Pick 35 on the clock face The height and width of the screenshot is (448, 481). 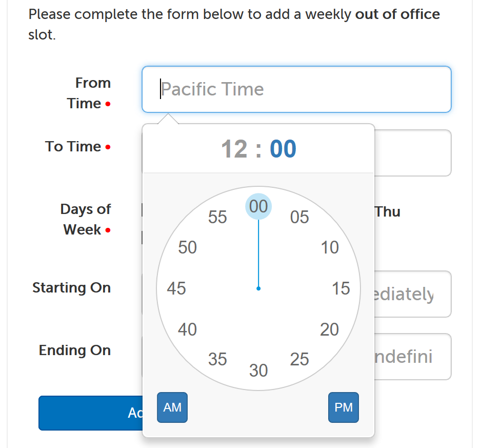(217, 360)
